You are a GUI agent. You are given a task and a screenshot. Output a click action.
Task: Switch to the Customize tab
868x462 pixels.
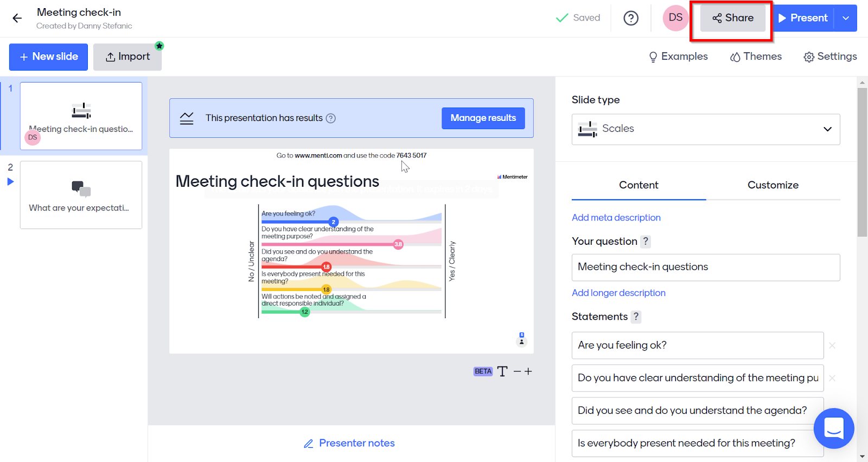773,185
